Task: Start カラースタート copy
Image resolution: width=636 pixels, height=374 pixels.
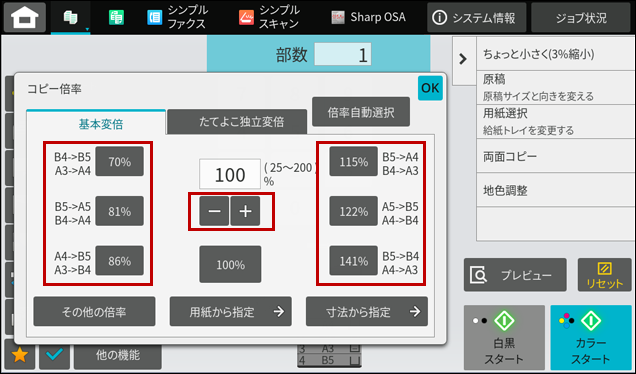Action: tap(591, 338)
